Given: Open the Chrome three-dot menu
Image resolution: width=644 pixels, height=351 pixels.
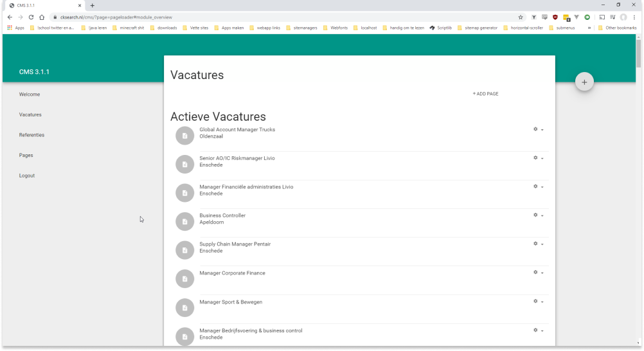Looking at the screenshot, I should [x=634, y=17].
